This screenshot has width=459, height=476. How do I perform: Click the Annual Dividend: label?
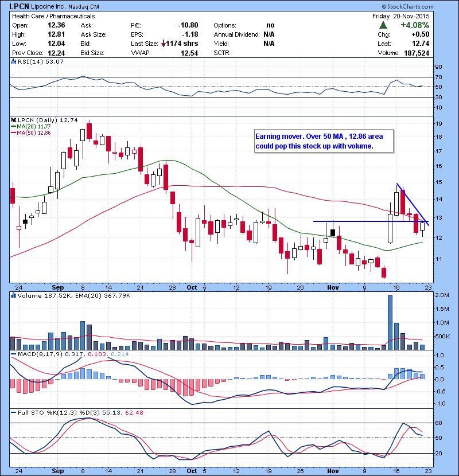click(236, 34)
